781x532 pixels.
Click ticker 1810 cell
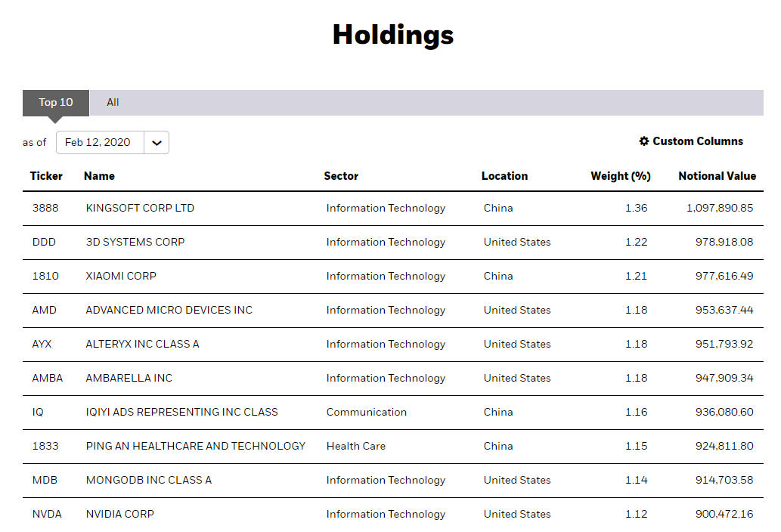[x=45, y=276]
